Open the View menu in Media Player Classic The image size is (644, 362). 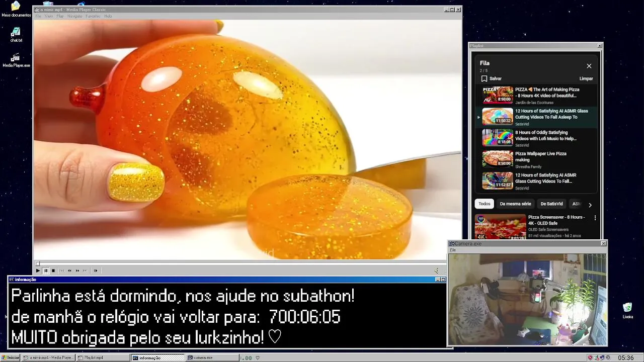click(x=49, y=16)
